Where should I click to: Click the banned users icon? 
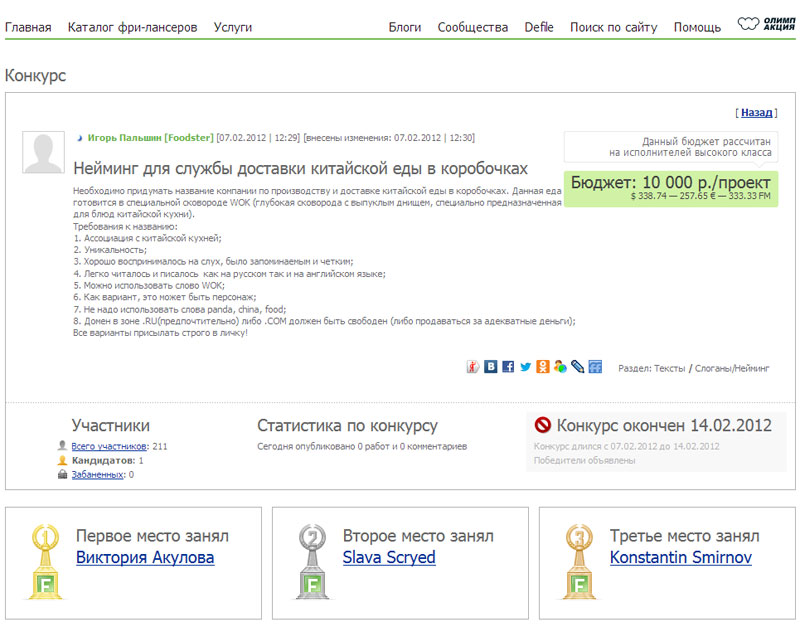click(62, 474)
